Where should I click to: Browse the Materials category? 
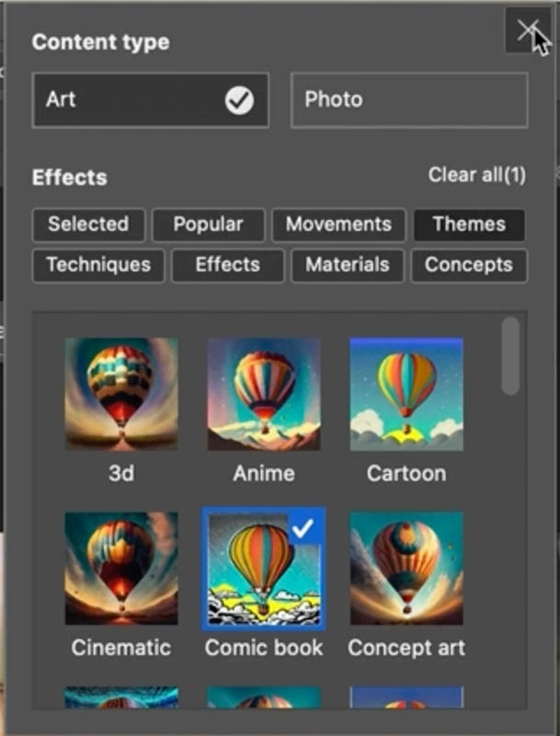(347, 265)
